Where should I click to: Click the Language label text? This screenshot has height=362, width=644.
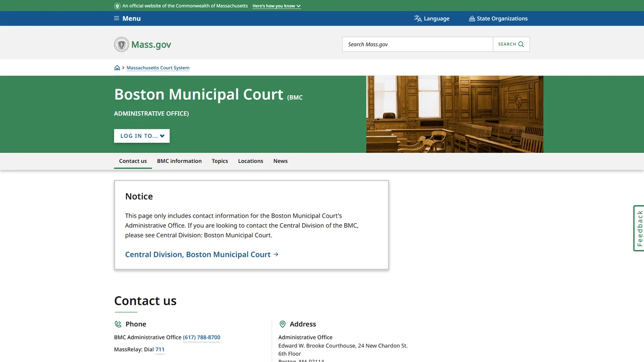(x=437, y=19)
